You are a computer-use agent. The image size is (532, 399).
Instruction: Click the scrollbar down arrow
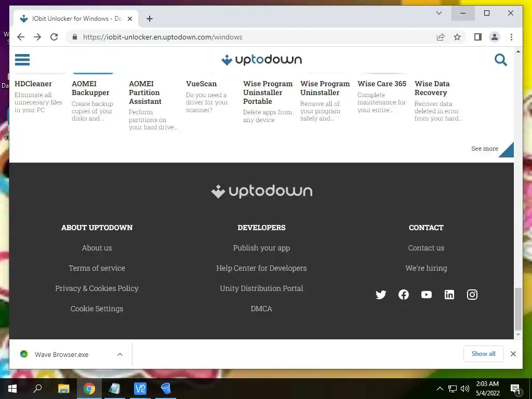(x=518, y=335)
